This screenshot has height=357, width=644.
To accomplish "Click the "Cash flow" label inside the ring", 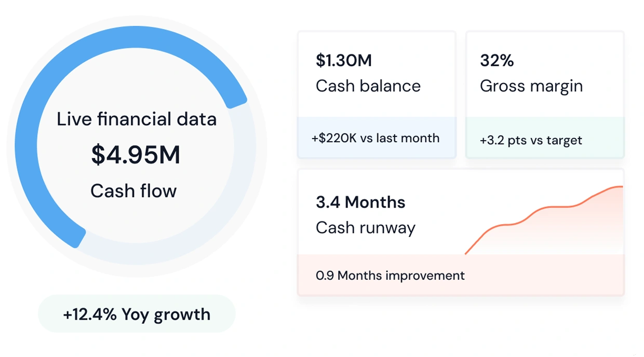I will pos(133,191).
